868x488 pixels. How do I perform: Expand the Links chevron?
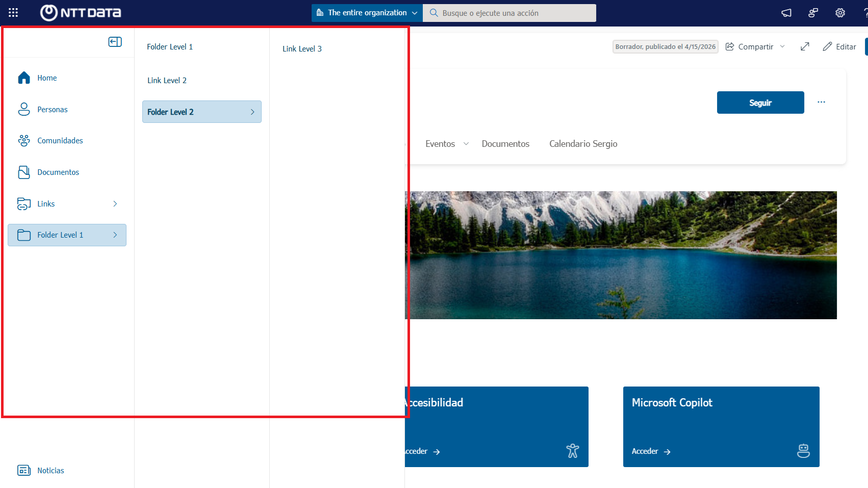click(115, 204)
